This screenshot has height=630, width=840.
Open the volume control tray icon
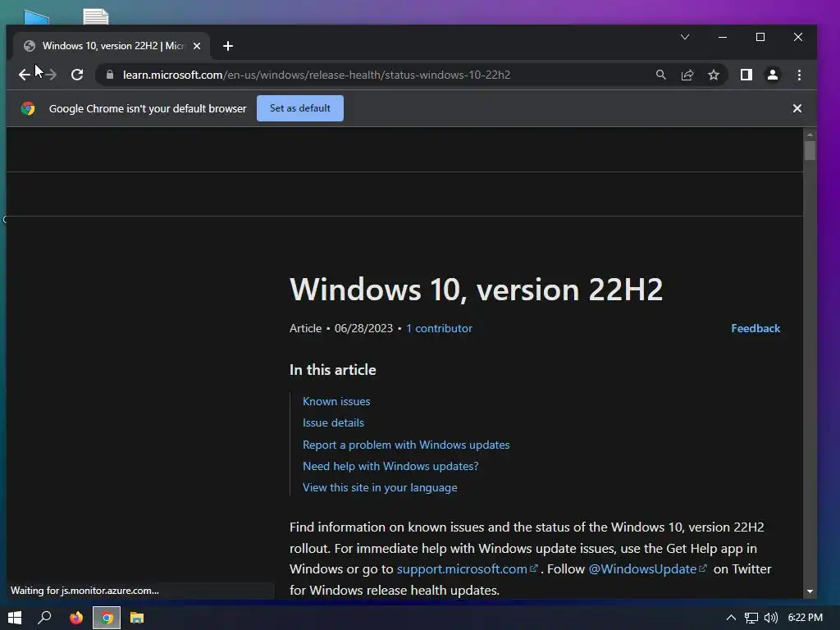pyautogui.click(x=771, y=618)
